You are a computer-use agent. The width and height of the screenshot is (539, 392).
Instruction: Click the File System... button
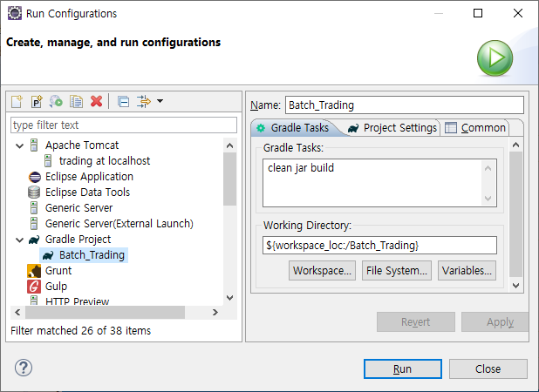point(397,271)
